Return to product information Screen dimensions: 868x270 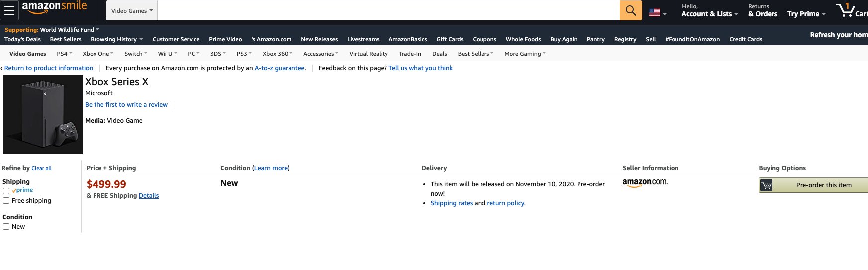tap(49, 68)
